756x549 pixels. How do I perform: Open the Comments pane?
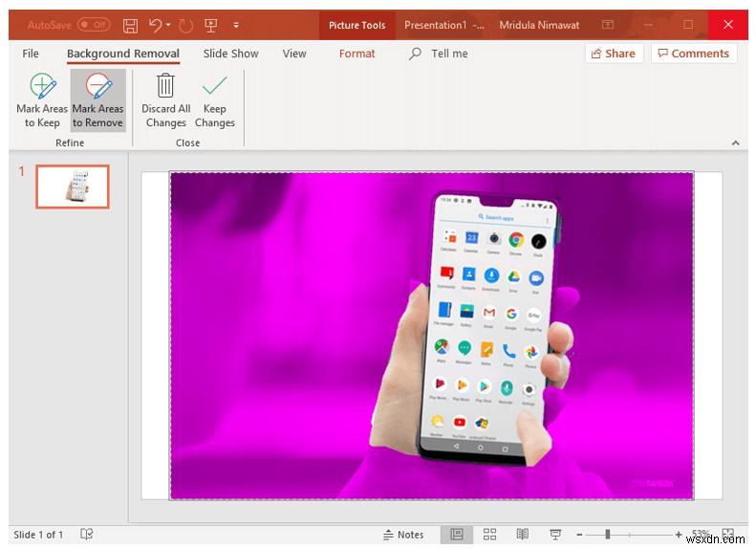point(694,54)
